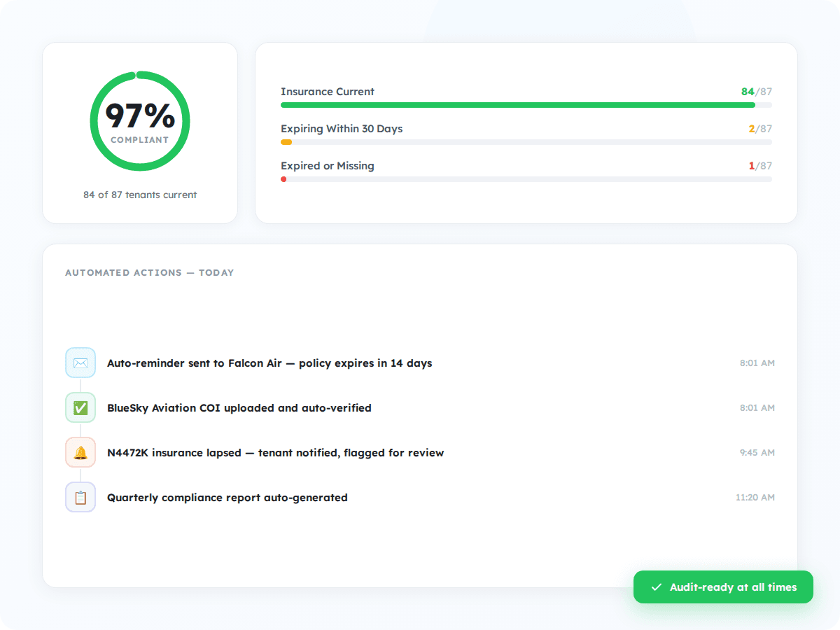Expand the Expiring Within 30 Days section
840x630 pixels.
[x=341, y=129]
